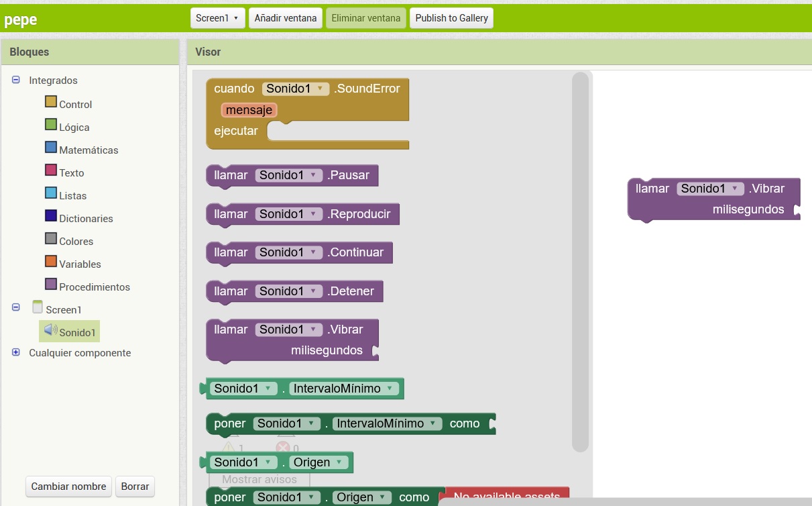Open the Dictionaries blocks category
Viewport: 812px width, 506px height.
pyautogui.click(x=85, y=219)
